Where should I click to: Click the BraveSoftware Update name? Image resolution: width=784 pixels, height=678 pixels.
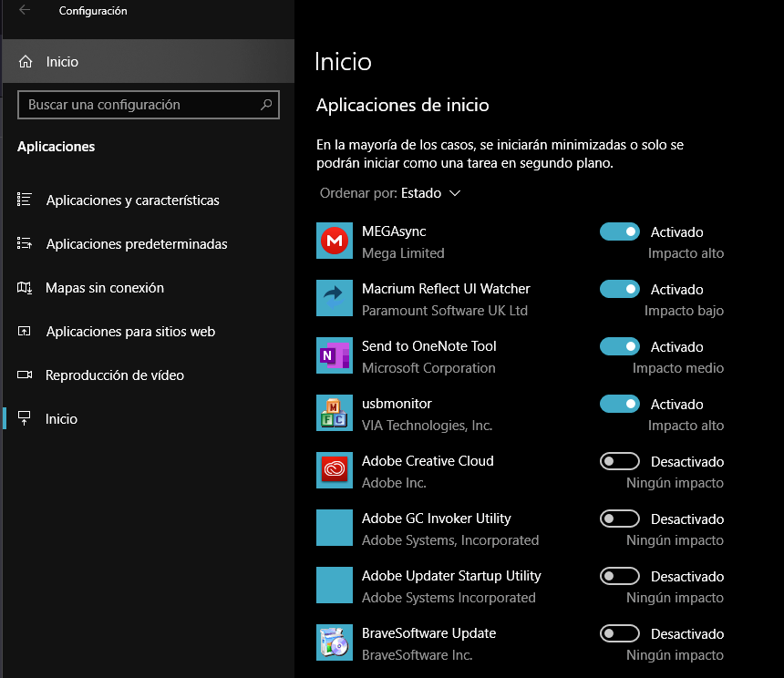pyautogui.click(x=429, y=633)
